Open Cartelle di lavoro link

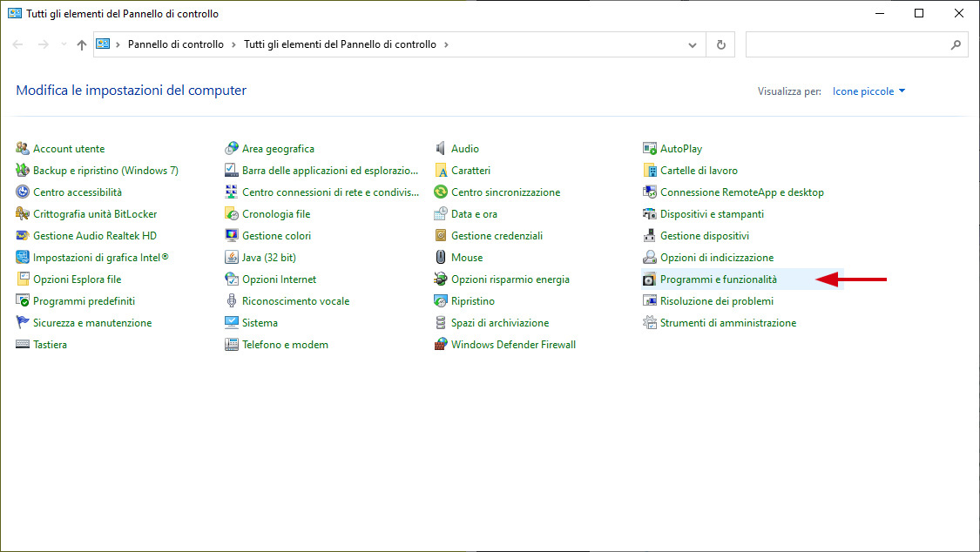[699, 171]
